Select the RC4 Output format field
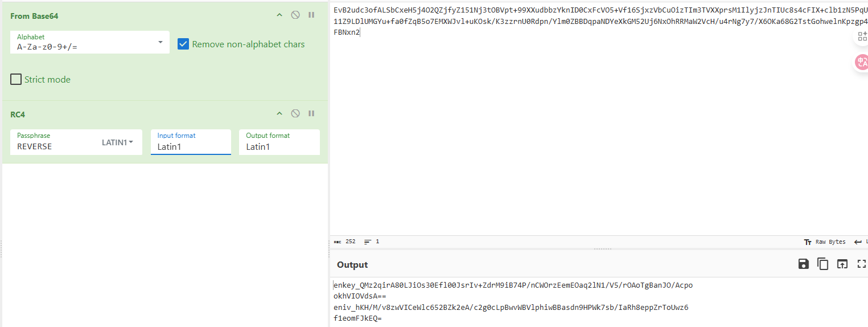The image size is (868, 327). pos(279,146)
